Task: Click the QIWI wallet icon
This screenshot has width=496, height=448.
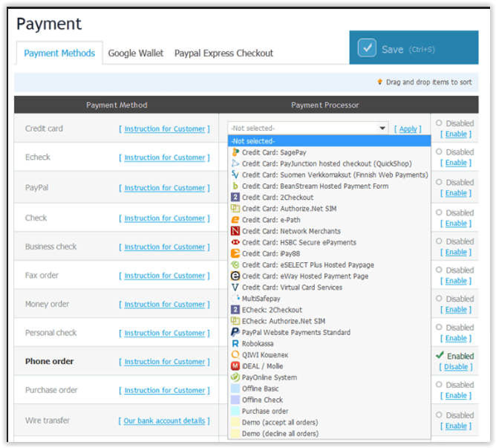Action: [x=235, y=354]
